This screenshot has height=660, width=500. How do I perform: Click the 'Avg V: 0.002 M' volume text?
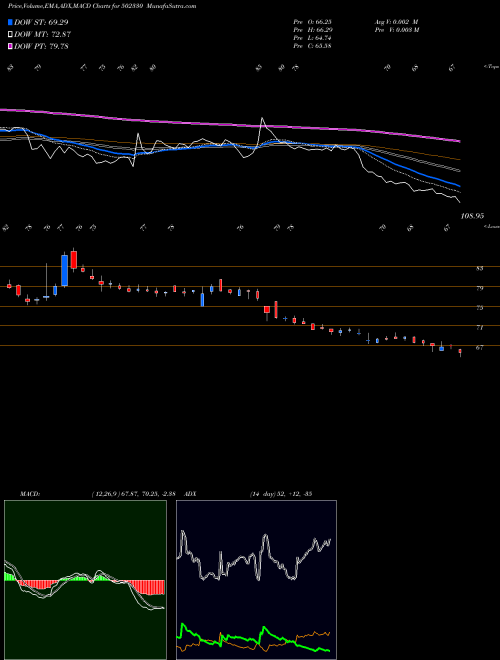tap(396, 22)
